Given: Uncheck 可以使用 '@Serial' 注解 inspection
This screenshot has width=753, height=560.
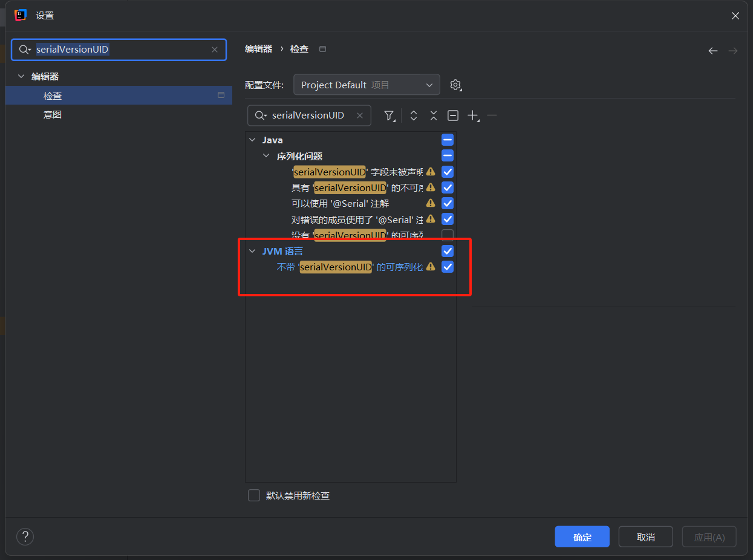Looking at the screenshot, I should 448,203.
